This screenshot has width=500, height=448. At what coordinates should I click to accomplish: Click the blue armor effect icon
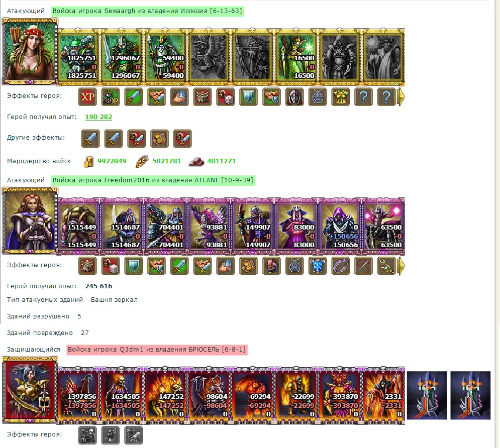[x=317, y=266]
